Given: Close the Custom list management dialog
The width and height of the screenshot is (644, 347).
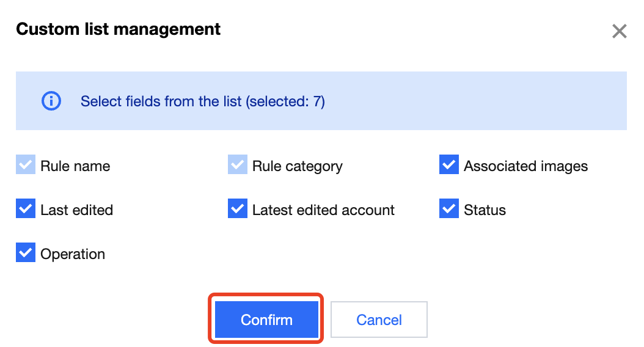Looking at the screenshot, I should 620,32.
